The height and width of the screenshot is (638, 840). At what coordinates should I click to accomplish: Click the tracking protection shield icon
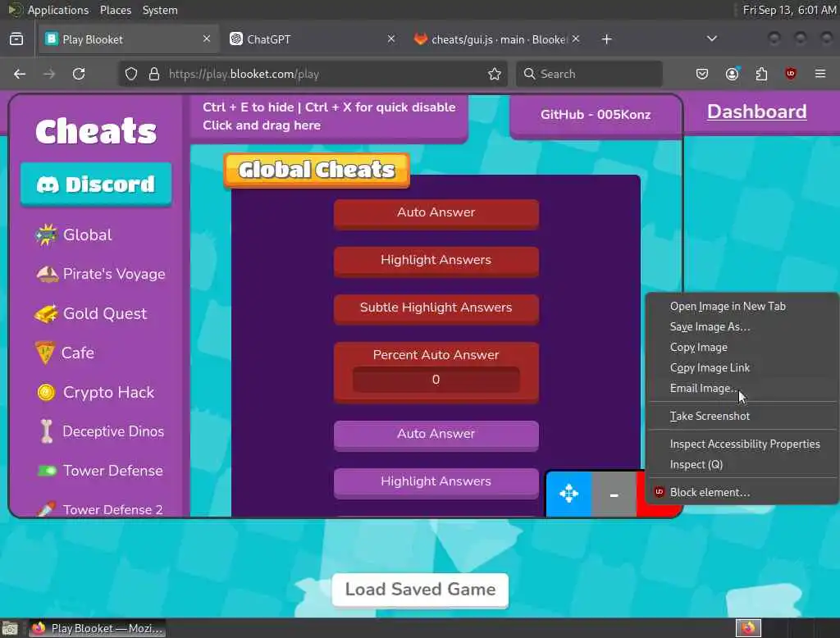pyautogui.click(x=131, y=74)
